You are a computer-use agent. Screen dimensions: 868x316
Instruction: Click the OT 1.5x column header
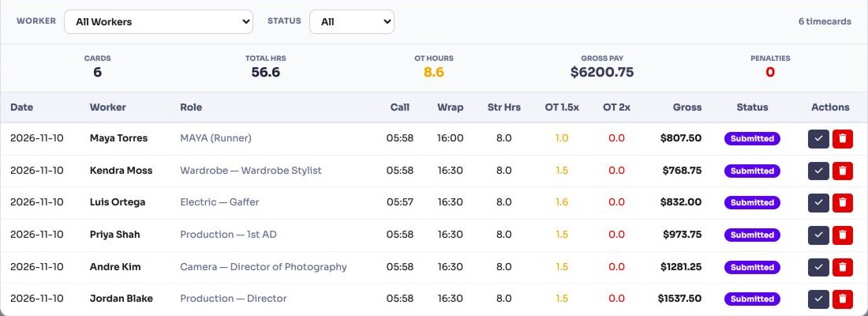pos(562,107)
